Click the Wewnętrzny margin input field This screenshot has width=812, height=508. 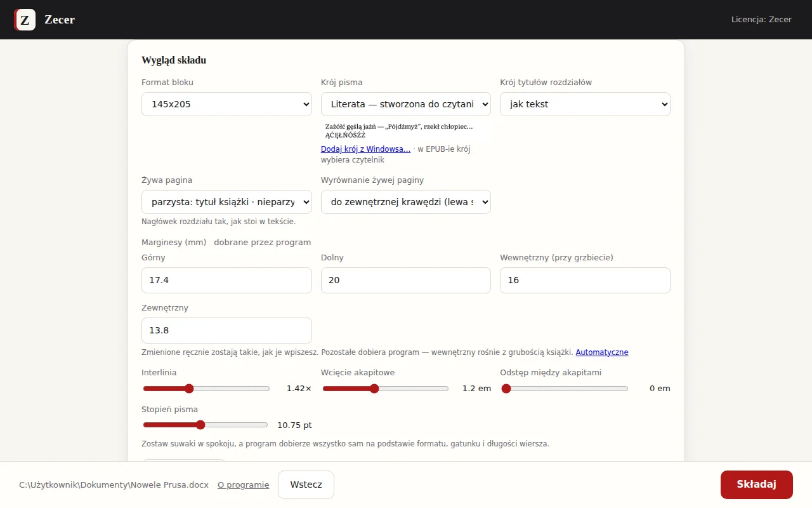coord(585,280)
